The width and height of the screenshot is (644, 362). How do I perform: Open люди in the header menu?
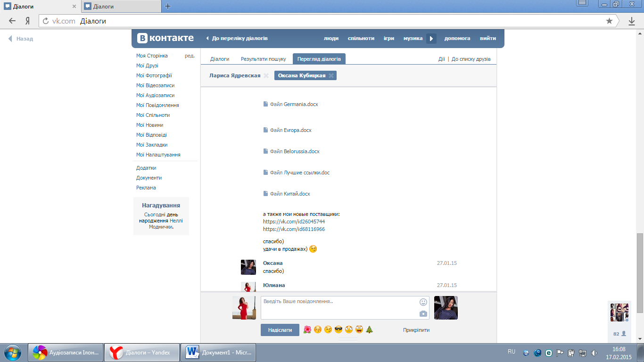pyautogui.click(x=331, y=38)
